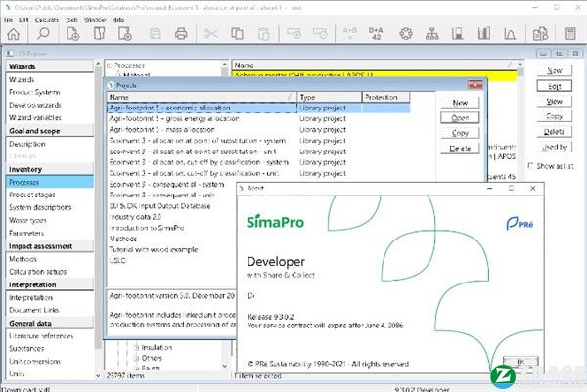This screenshot has height=392, width=587.
Task: Click the Close project document icon
Action: coord(125,34)
